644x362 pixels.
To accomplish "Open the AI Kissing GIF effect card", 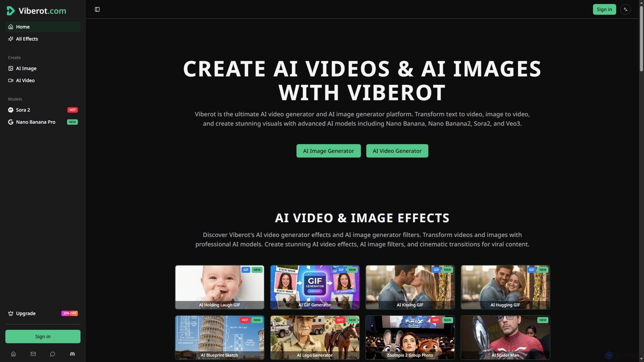I will point(410,287).
